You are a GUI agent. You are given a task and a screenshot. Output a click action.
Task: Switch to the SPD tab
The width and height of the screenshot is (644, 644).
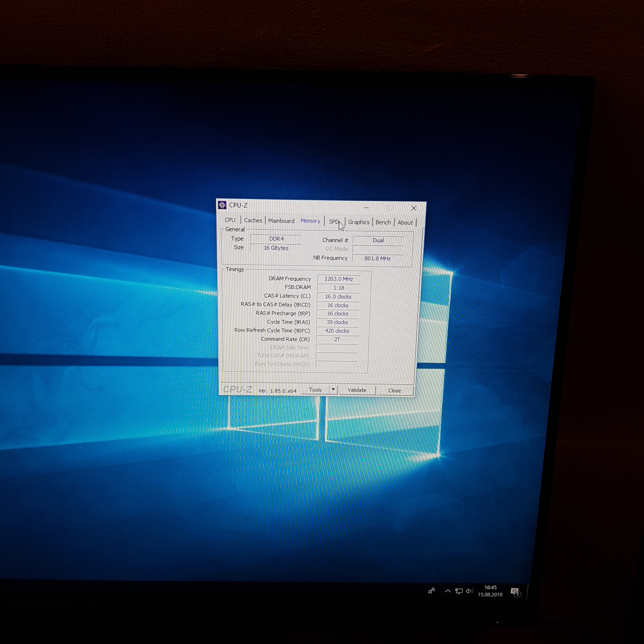point(334,222)
